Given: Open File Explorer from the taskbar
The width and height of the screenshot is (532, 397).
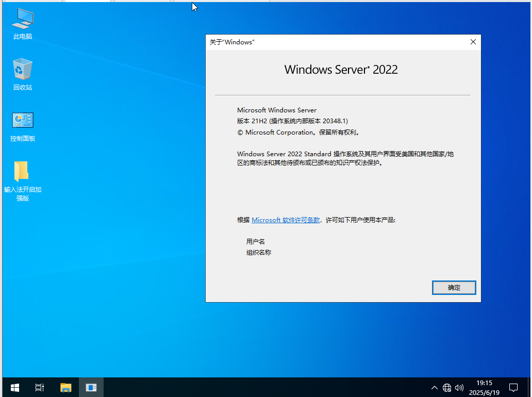Looking at the screenshot, I should pyautogui.click(x=65, y=387).
